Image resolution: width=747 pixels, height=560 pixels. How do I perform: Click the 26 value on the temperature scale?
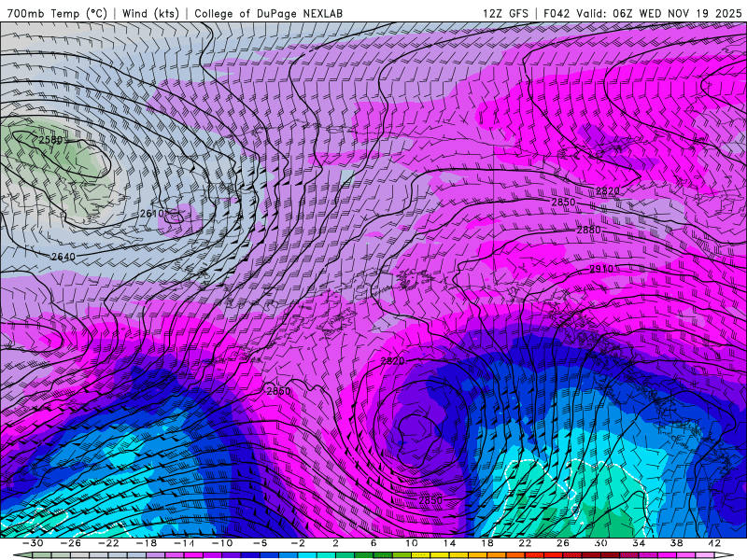click(x=563, y=543)
